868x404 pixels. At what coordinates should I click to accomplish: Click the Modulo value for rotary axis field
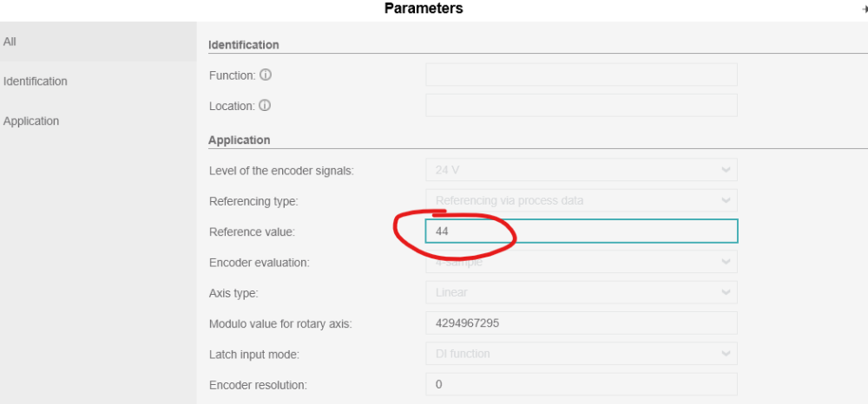[581, 323]
